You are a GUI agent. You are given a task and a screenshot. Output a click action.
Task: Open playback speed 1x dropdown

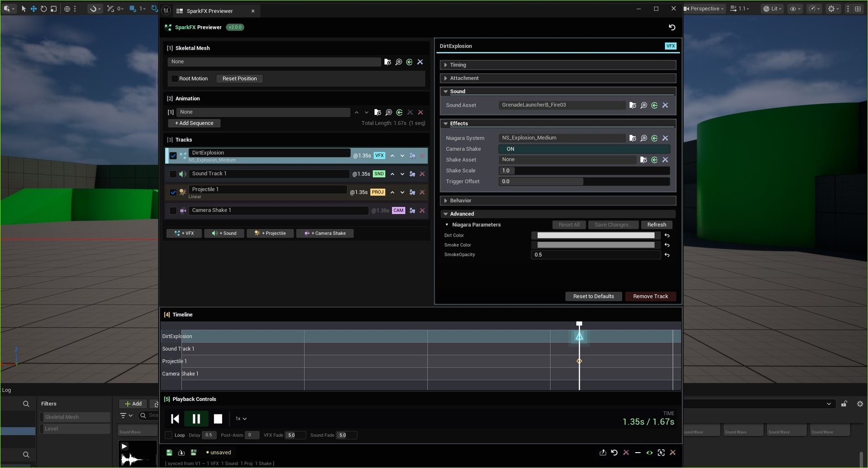241,419
